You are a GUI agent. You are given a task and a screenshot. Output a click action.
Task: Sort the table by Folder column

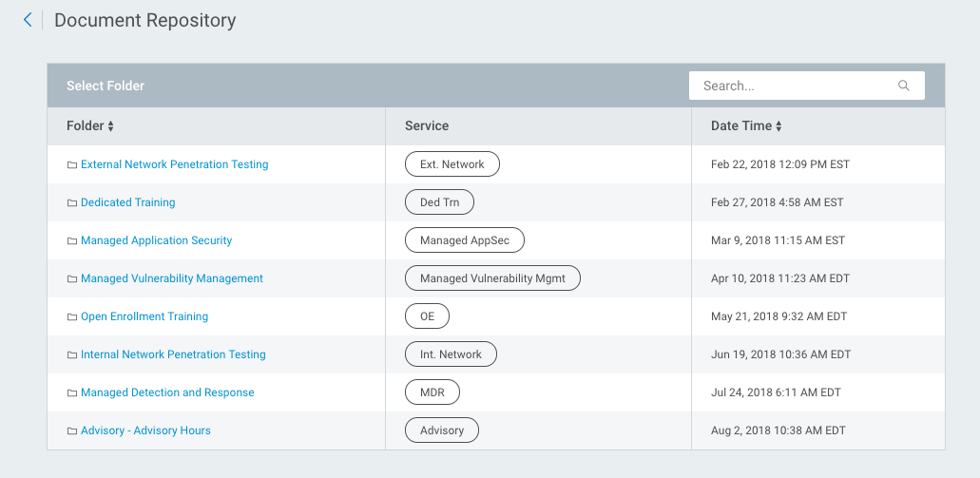(x=90, y=125)
